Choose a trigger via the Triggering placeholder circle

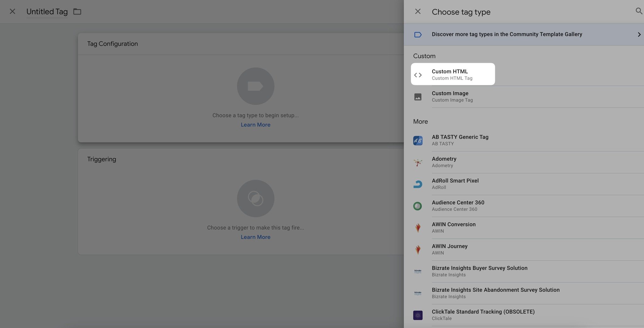(255, 198)
